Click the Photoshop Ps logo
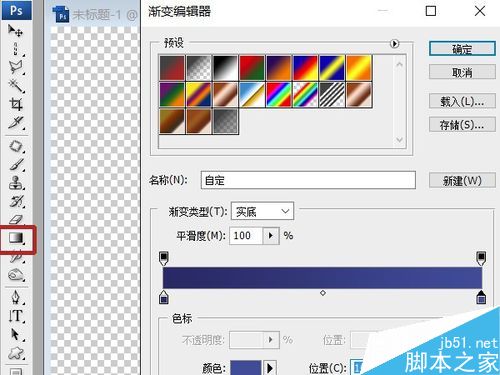 [x=16, y=10]
